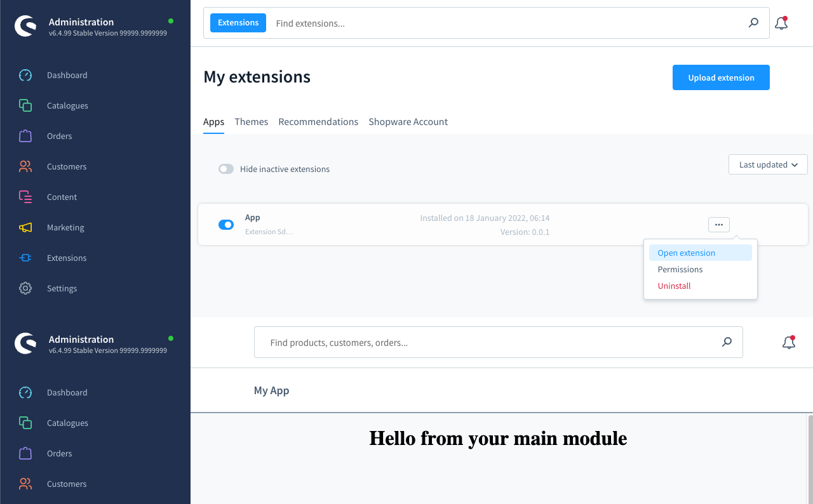The height and width of the screenshot is (504, 813).
Task: Open the Dashboard from the sidebar
Action: tap(66, 75)
